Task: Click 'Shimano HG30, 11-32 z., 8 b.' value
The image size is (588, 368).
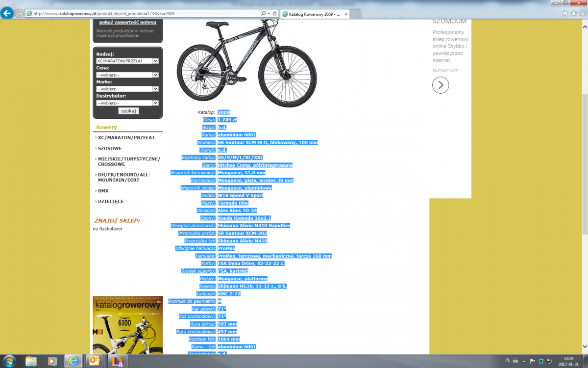Action: pyautogui.click(x=252, y=286)
